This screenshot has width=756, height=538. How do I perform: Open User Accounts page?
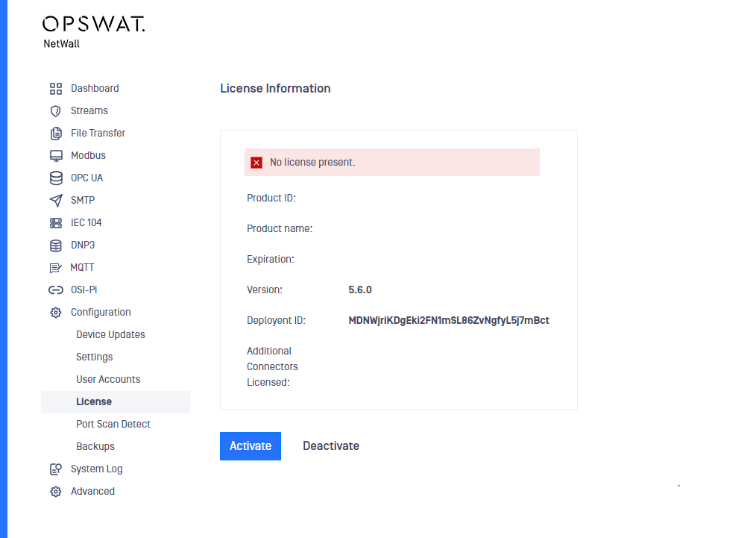click(x=108, y=379)
